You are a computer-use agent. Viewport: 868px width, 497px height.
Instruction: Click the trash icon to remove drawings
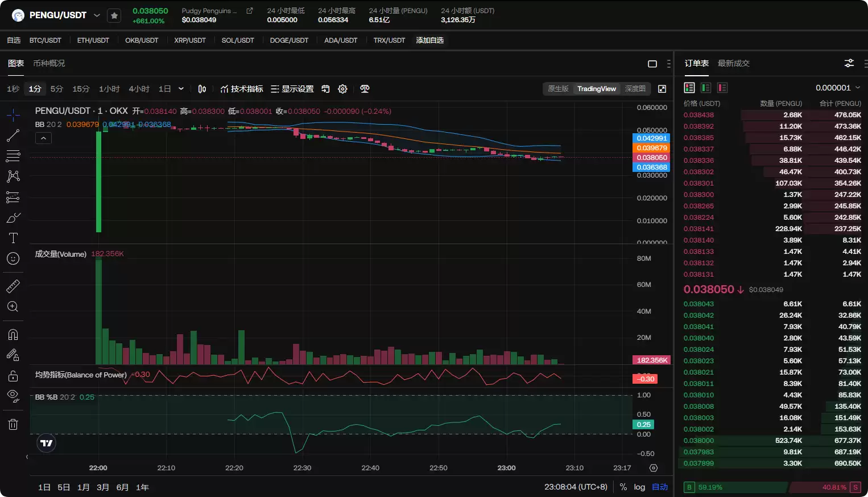coord(13,424)
